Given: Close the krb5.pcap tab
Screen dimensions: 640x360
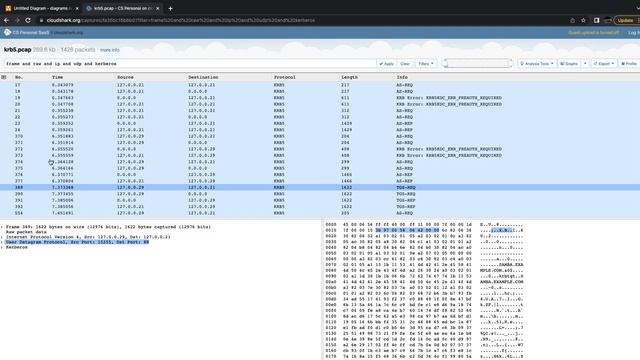Looking at the screenshot, I should point(158,8).
